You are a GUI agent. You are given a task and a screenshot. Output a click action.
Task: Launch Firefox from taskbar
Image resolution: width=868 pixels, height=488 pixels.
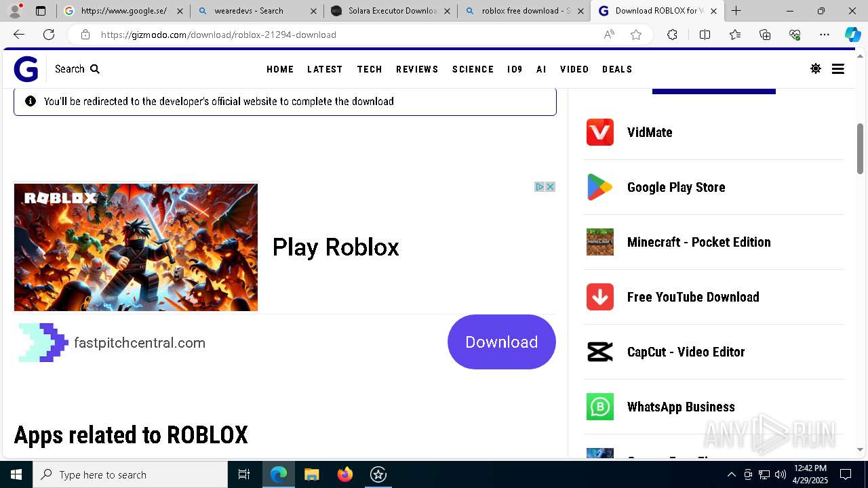coord(345,474)
